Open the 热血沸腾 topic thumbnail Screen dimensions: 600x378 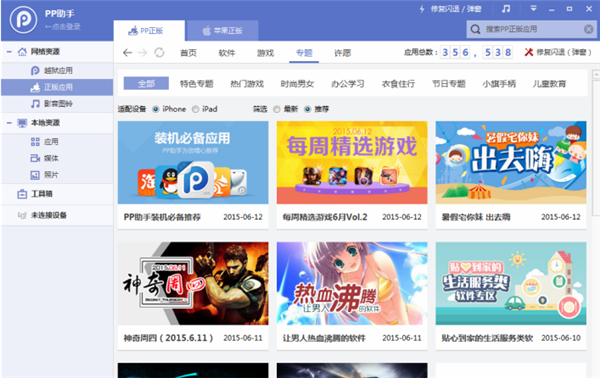(x=352, y=284)
